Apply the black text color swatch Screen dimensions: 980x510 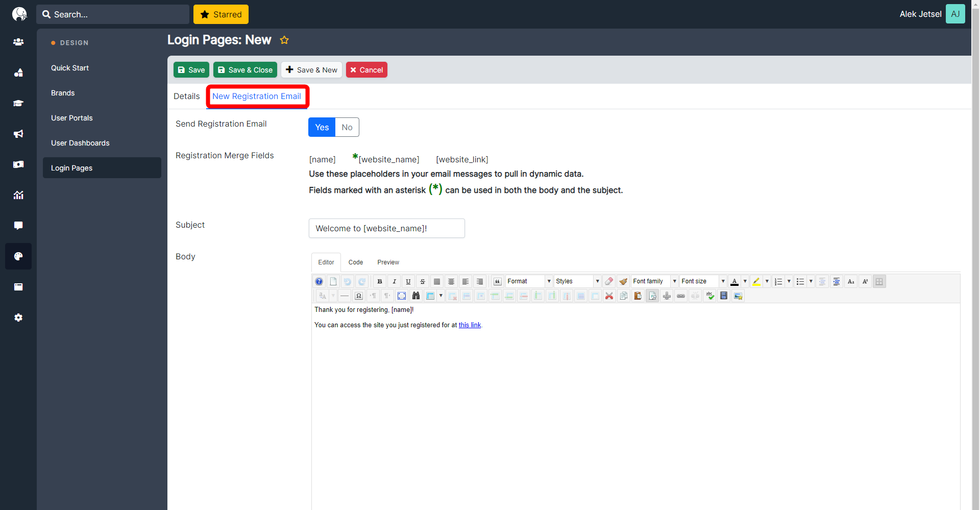pos(734,281)
